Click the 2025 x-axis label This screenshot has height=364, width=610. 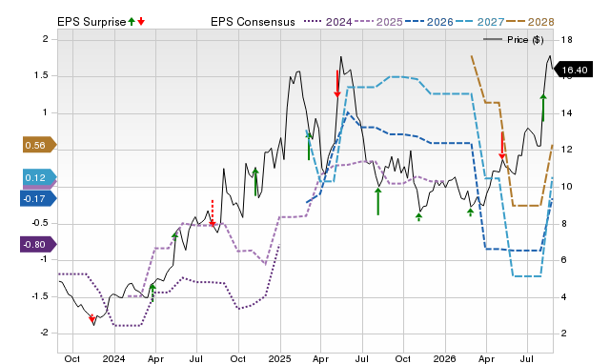(279, 358)
